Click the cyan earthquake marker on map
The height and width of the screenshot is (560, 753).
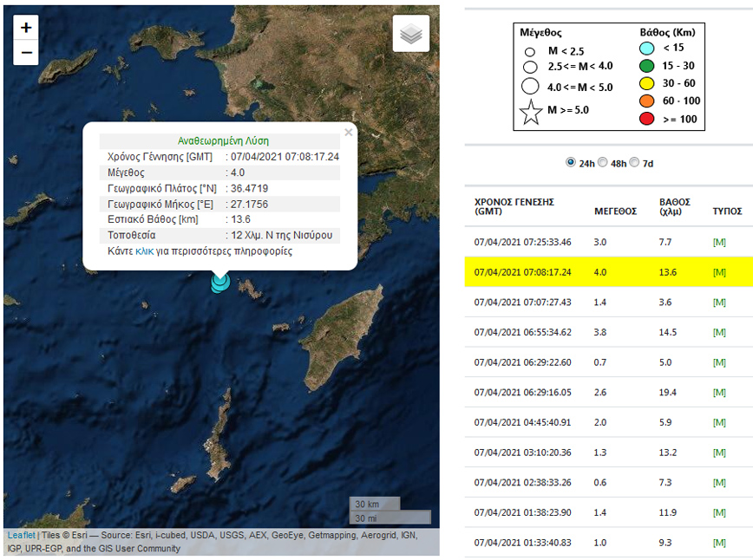[219, 283]
